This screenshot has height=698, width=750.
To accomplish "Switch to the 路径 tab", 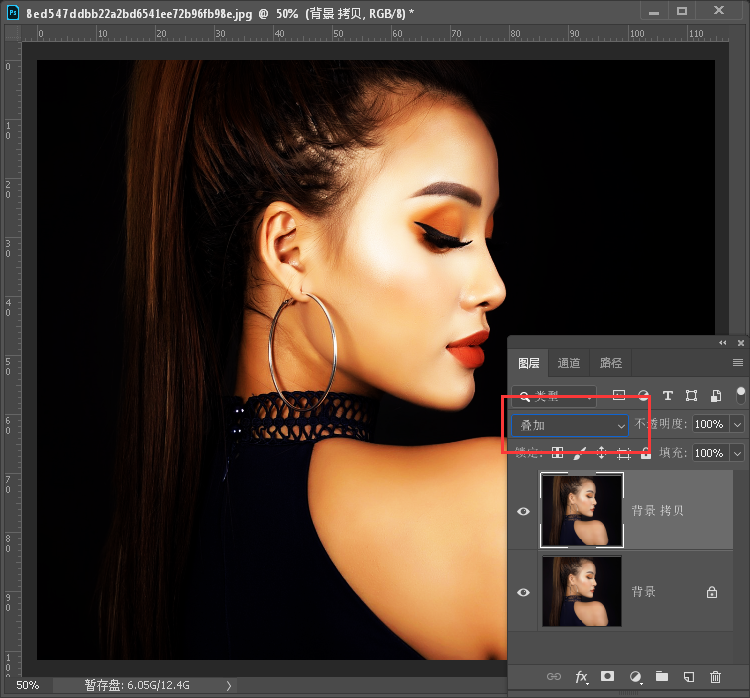I will coord(610,363).
